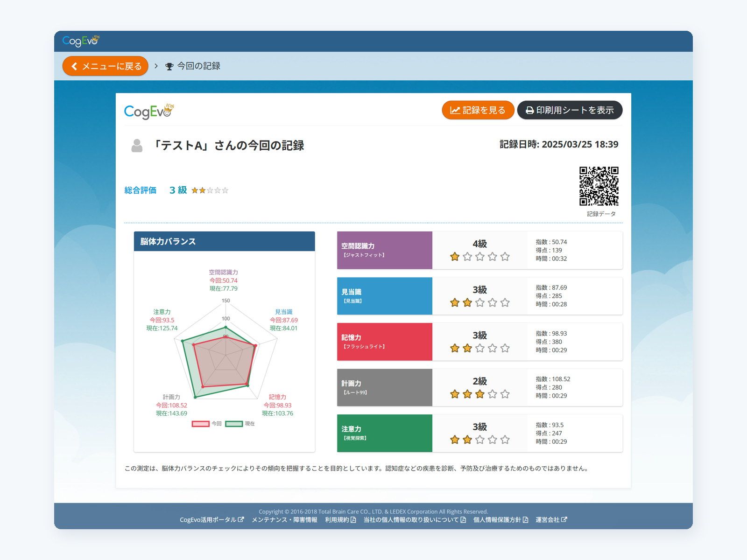Click 「テストA」さんの今回の記録 heading

[228, 146]
